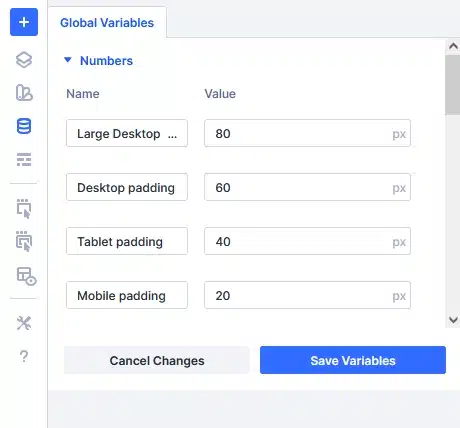Collapse the Numbers section triangle
Viewport: 460px width, 428px height.
pos(68,60)
